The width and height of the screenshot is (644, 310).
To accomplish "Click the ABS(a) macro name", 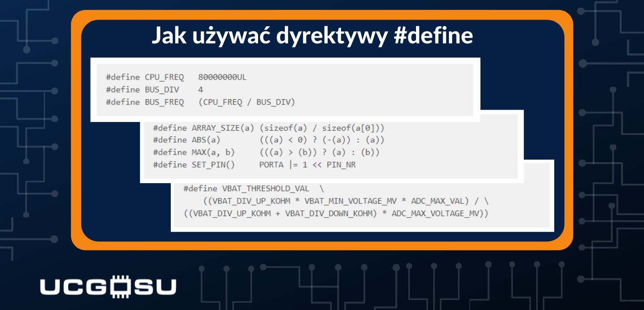I will pos(206,140).
